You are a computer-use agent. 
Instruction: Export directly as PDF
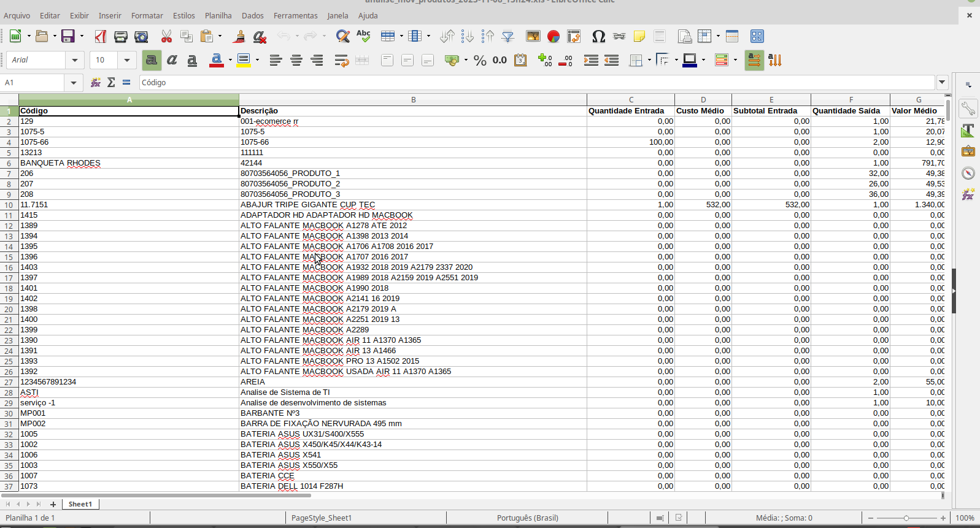[101, 36]
